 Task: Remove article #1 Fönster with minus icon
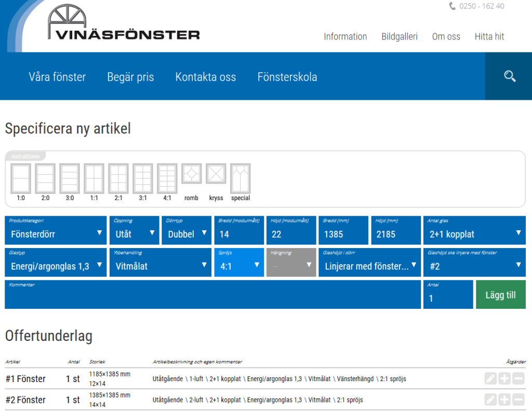pos(518,378)
